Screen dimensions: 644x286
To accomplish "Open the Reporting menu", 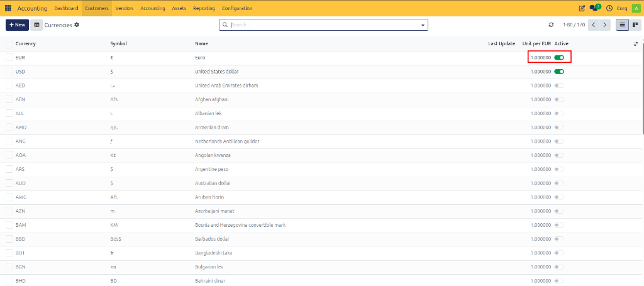I will coord(204,8).
